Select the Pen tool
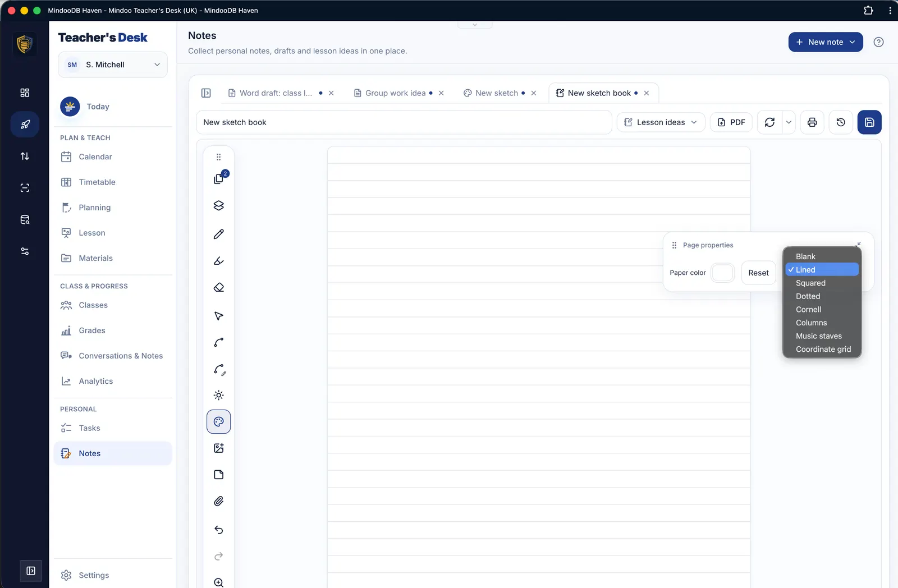This screenshot has height=588, width=898. click(219, 234)
